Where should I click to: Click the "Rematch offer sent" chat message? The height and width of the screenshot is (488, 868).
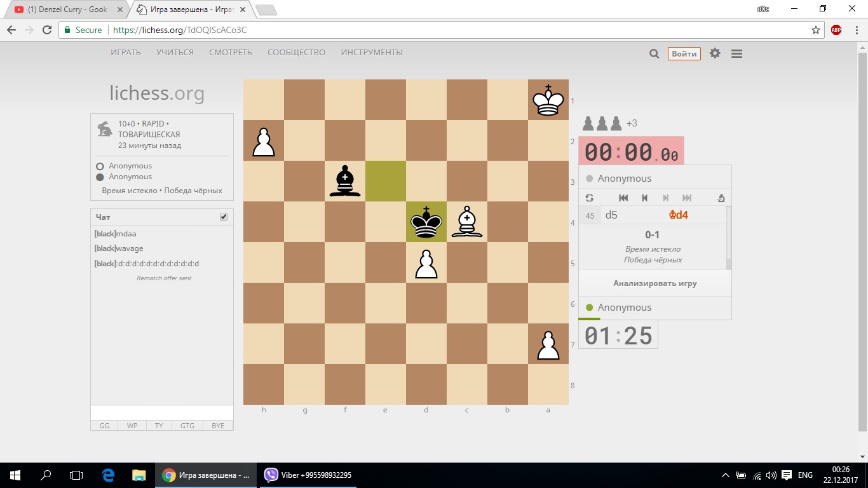coord(163,278)
